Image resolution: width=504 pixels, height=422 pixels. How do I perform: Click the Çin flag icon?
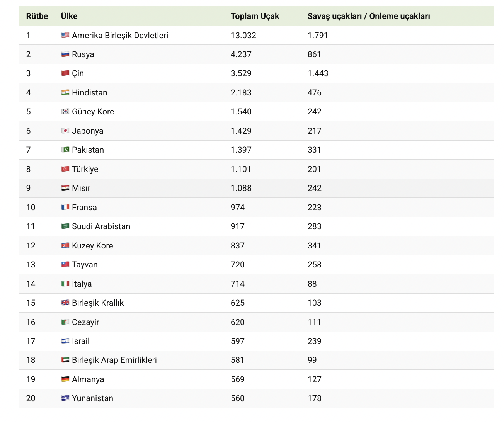click(65, 73)
